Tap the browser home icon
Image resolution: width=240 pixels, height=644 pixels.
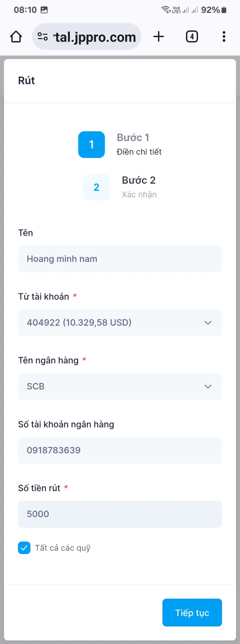tap(16, 37)
